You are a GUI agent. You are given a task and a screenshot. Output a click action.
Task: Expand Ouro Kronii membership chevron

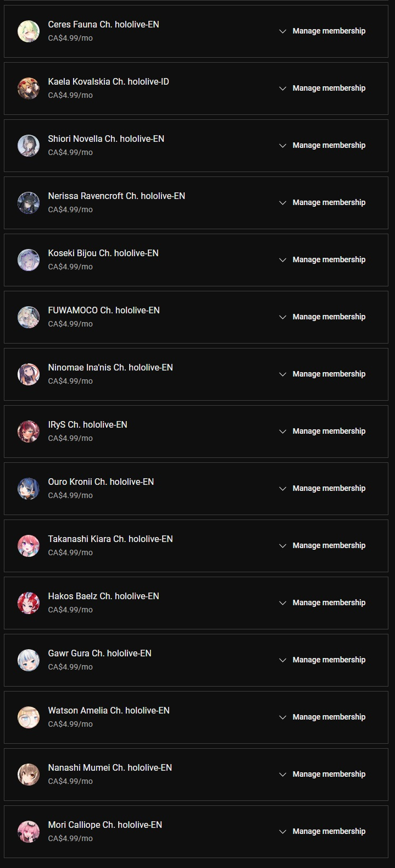click(x=283, y=489)
